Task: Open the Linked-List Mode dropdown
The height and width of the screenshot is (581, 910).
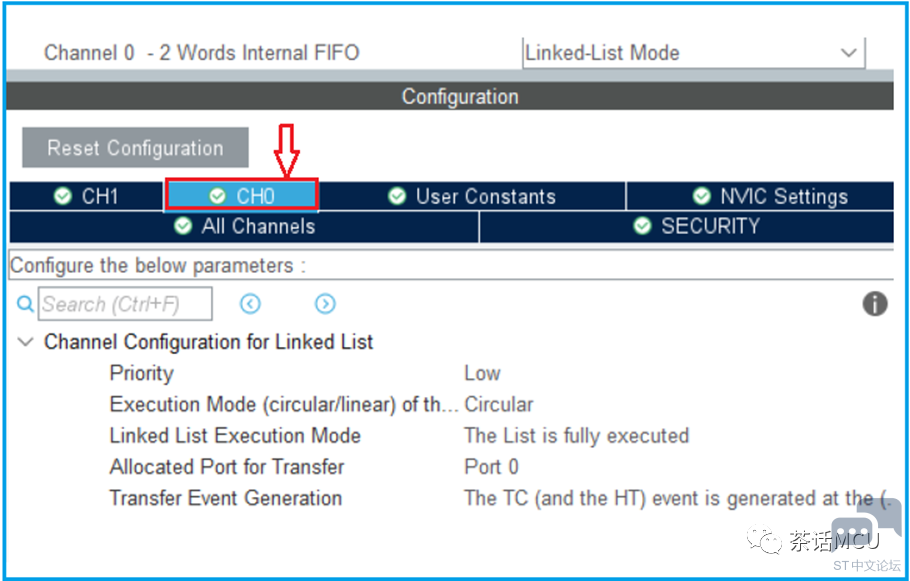Action: tap(694, 53)
